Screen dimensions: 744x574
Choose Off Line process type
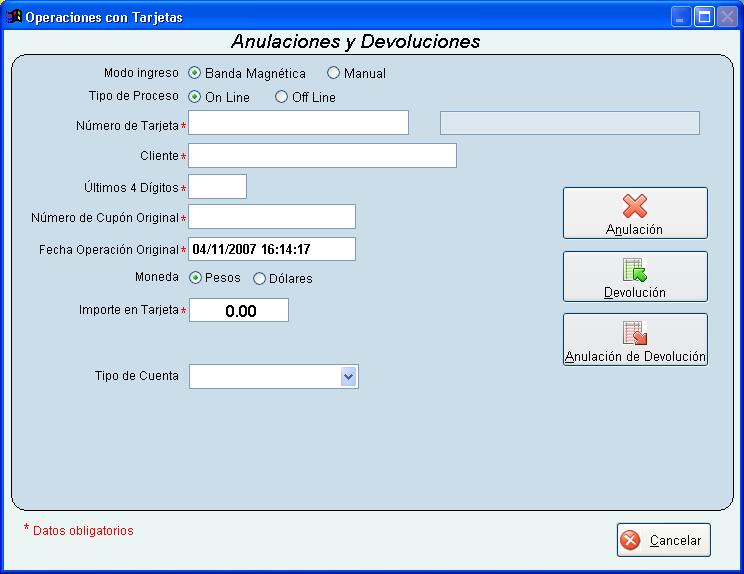click(282, 97)
